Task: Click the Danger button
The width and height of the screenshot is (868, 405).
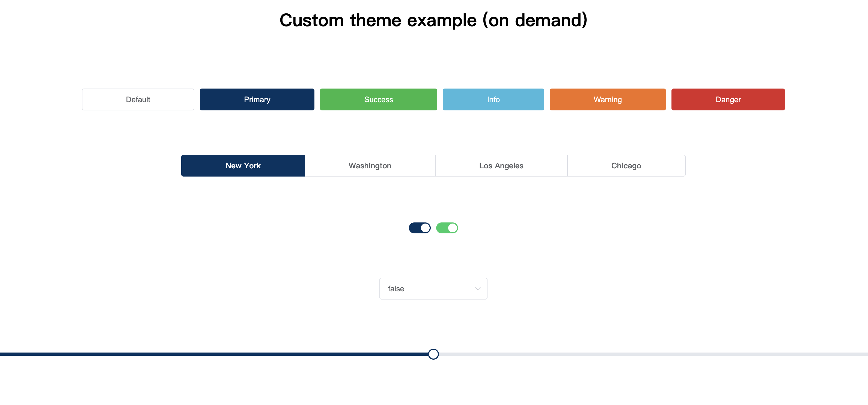Action: (728, 99)
